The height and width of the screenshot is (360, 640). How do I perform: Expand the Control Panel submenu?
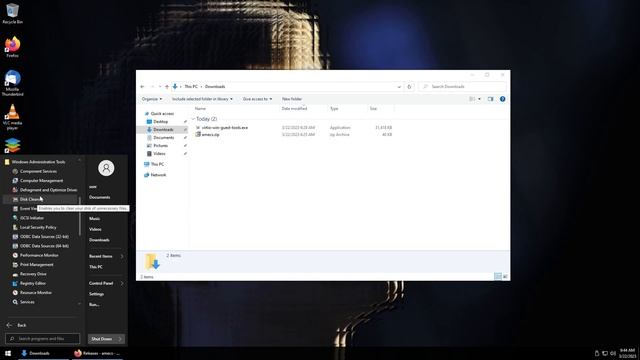[122, 283]
